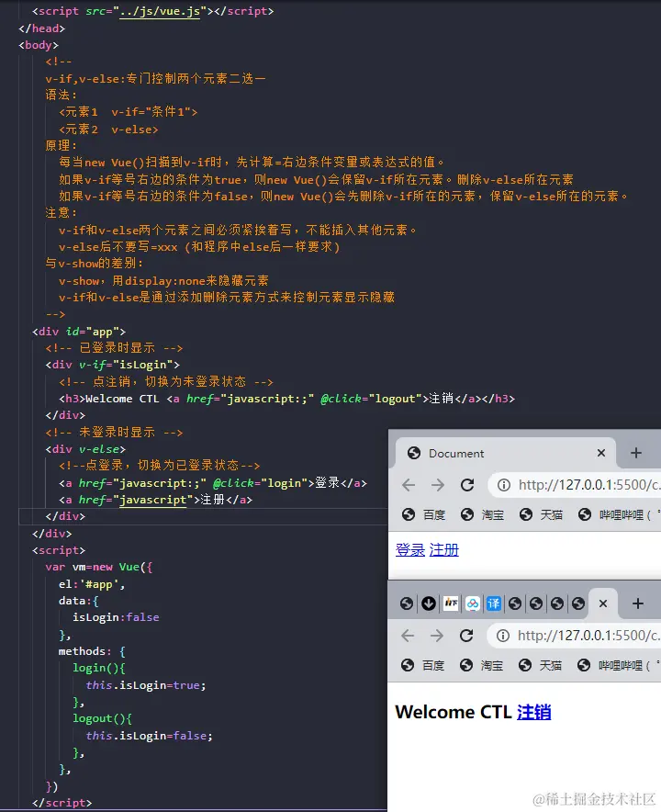
Task: Open a new tab beside the Document tab
Action: pos(636,453)
